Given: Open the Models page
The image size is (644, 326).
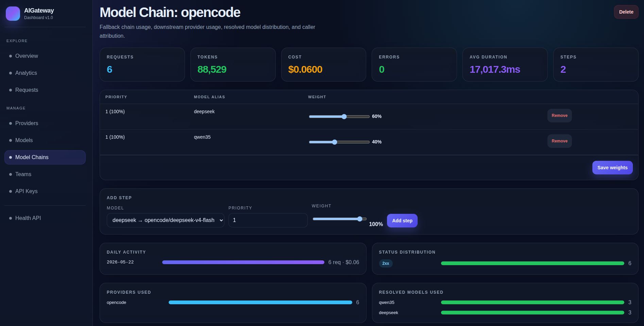Looking at the screenshot, I should click(x=45, y=140).
